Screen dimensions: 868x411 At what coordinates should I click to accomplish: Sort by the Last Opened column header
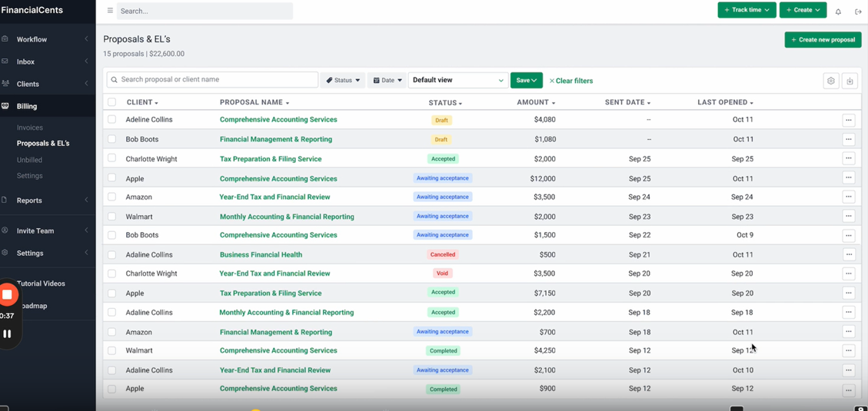click(x=726, y=102)
